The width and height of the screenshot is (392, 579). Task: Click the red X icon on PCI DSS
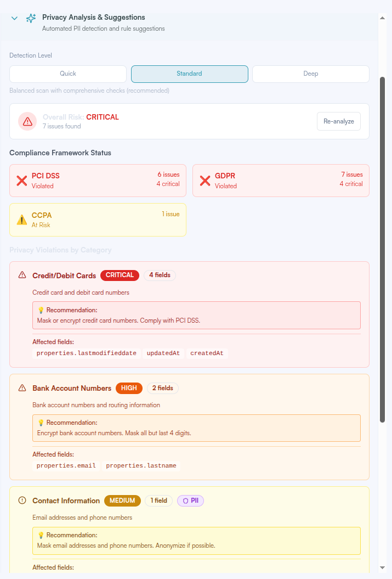click(x=22, y=181)
